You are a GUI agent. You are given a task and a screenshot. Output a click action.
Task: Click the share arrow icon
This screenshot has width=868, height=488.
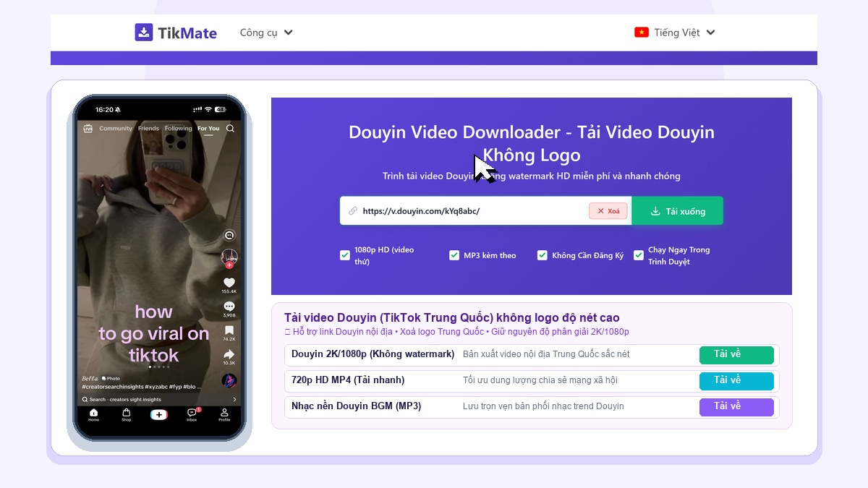[229, 354]
